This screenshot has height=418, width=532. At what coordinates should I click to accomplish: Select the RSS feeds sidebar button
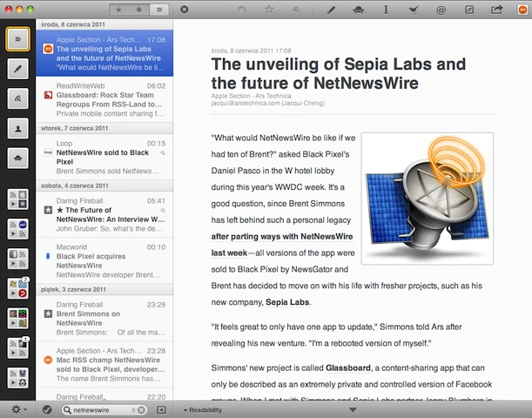coord(18,98)
